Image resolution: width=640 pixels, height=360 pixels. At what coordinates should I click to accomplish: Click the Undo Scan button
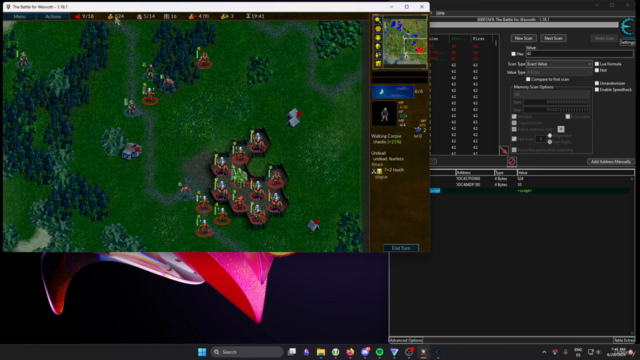604,38
